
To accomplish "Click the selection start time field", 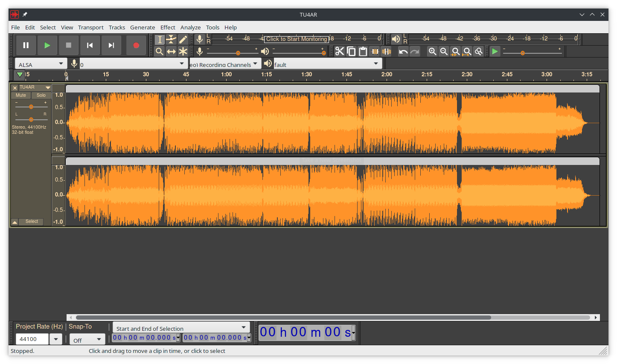I will [x=146, y=338].
